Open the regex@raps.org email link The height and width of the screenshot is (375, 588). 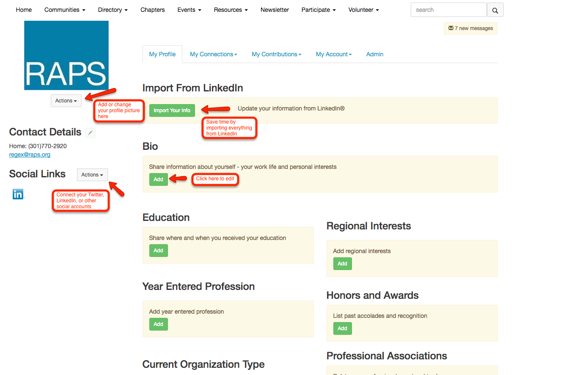coord(30,154)
